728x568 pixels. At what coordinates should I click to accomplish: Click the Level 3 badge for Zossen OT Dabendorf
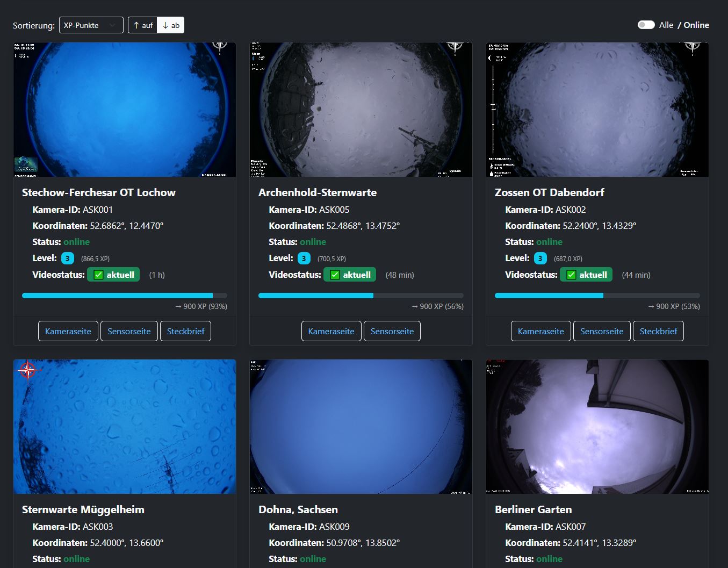[x=540, y=258]
